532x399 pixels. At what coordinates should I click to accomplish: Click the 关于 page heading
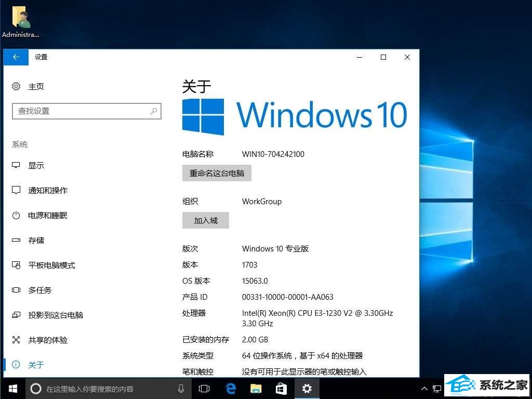tap(196, 87)
